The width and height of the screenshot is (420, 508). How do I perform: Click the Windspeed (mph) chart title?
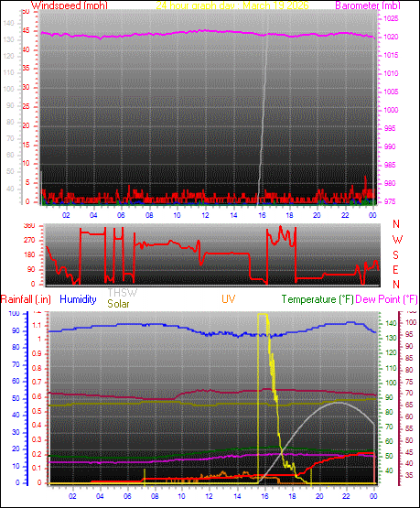(x=70, y=5)
